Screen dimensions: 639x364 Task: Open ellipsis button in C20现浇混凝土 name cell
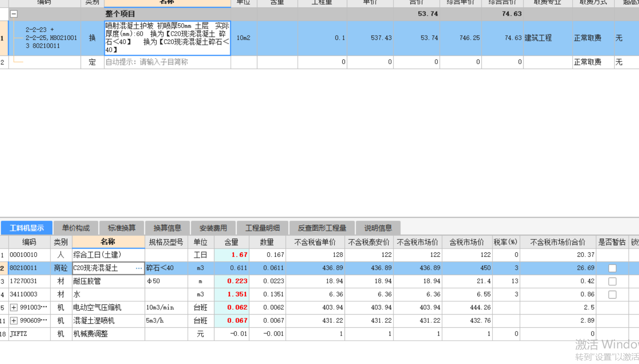(139, 268)
